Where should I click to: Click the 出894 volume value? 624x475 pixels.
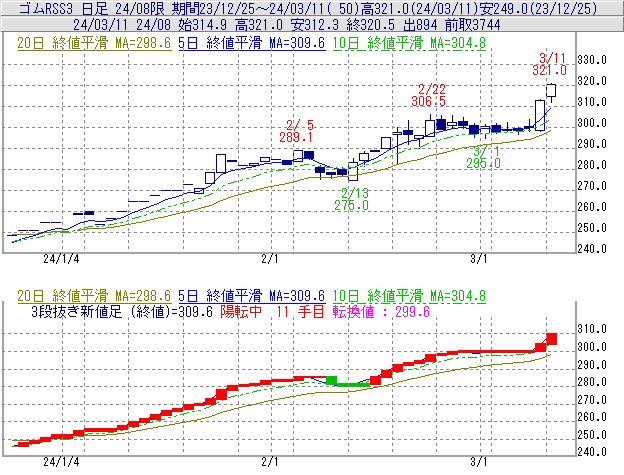click(x=420, y=25)
